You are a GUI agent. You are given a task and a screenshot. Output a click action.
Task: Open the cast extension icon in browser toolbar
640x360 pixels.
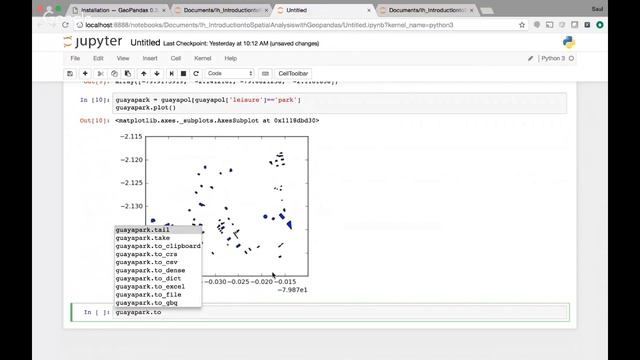[549, 25]
